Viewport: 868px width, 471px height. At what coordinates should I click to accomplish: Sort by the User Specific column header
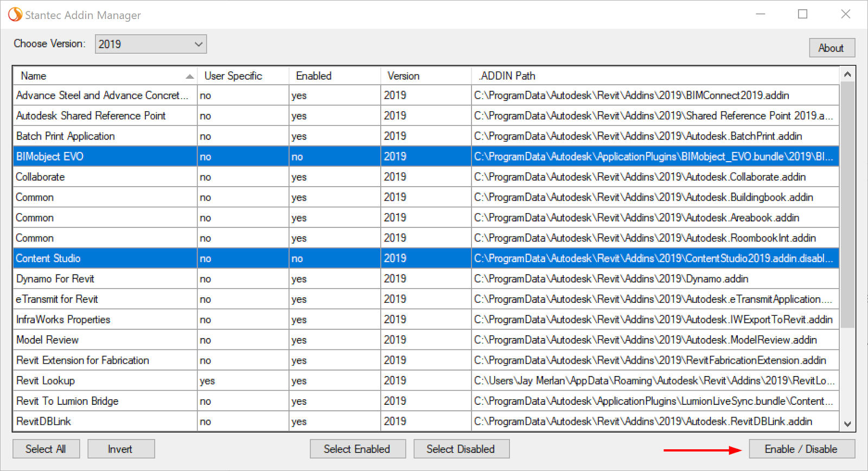point(243,76)
